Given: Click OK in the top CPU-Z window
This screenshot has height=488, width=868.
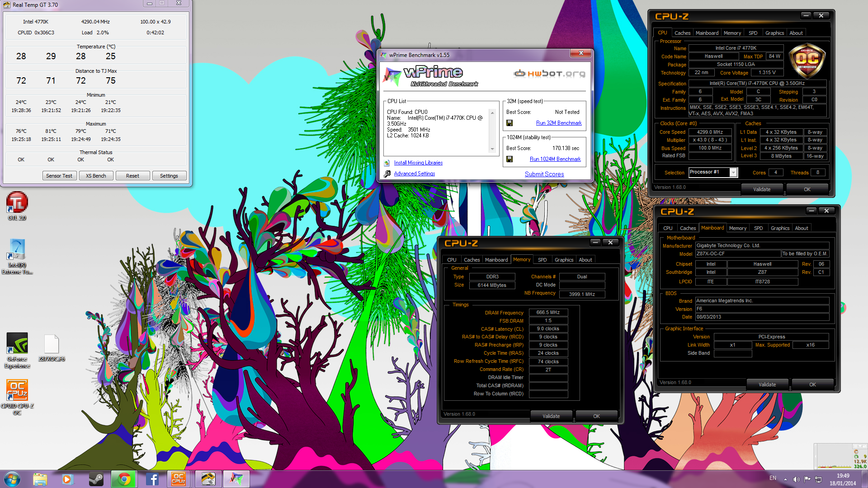Looking at the screenshot, I should click(807, 189).
